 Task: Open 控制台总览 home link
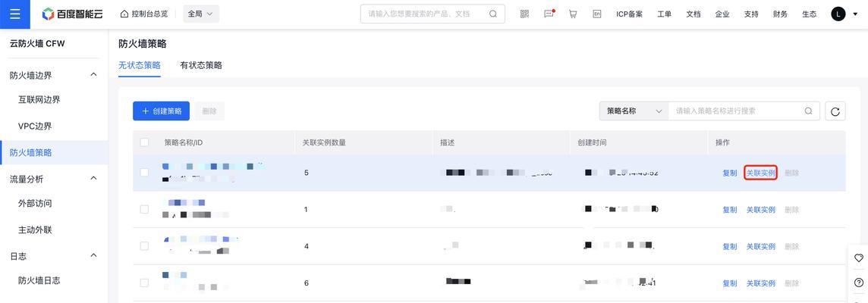[x=144, y=14]
